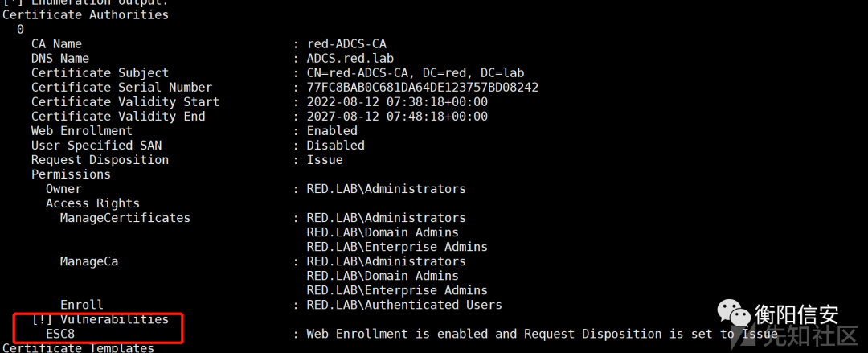Click the Certificate Serial Number value
This screenshot has height=353, width=868.
coord(423,87)
